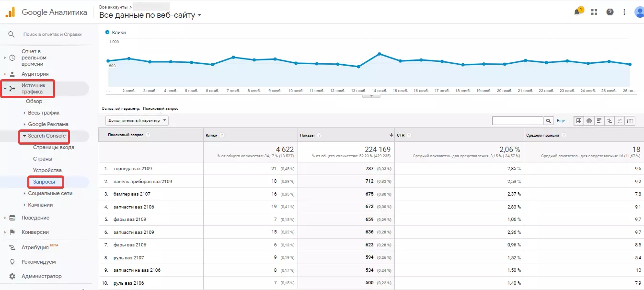Click the Google Analytics logo icon

[x=11, y=12]
